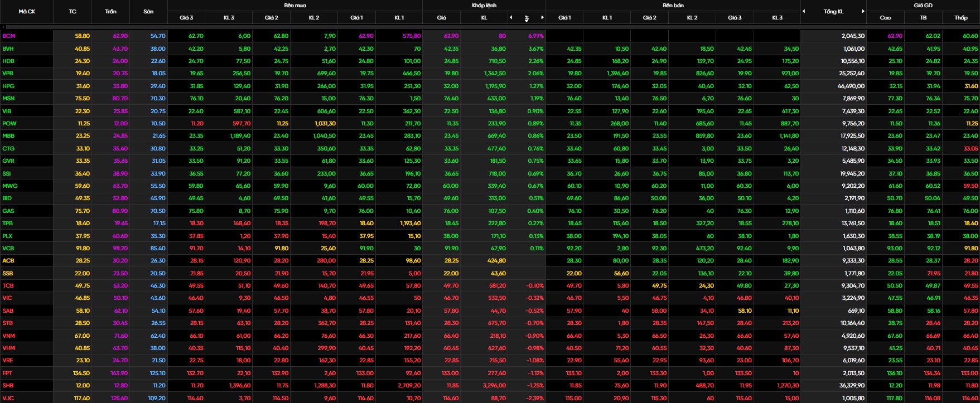Open the SSB stock symbol
Viewport: 980px width, 403px height.
point(8,273)
